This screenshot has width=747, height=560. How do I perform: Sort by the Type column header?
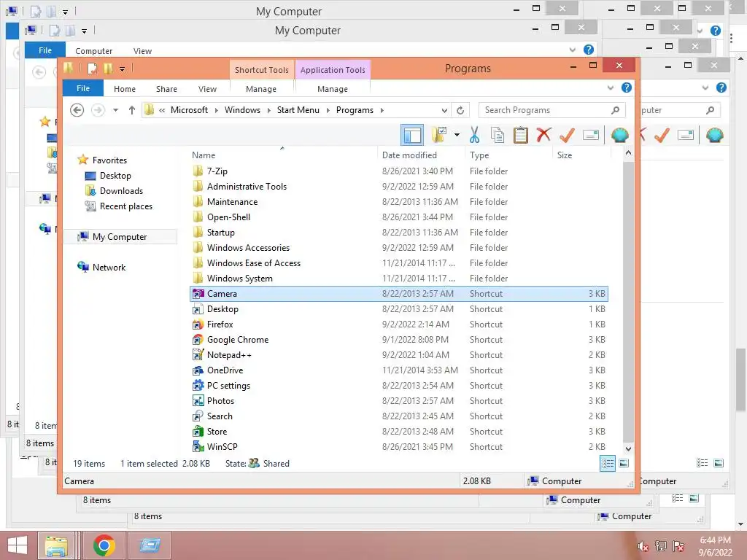(479, 155)
